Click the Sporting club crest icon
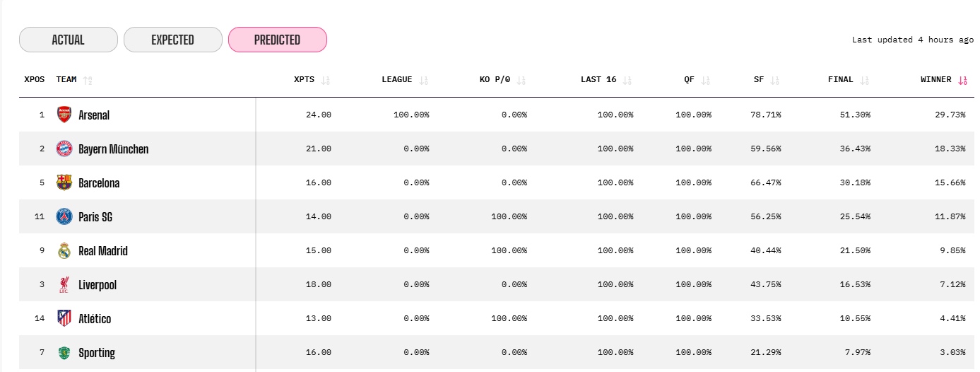Image resolution: width=980 pixels, height=372 pixels. point(64,352)
